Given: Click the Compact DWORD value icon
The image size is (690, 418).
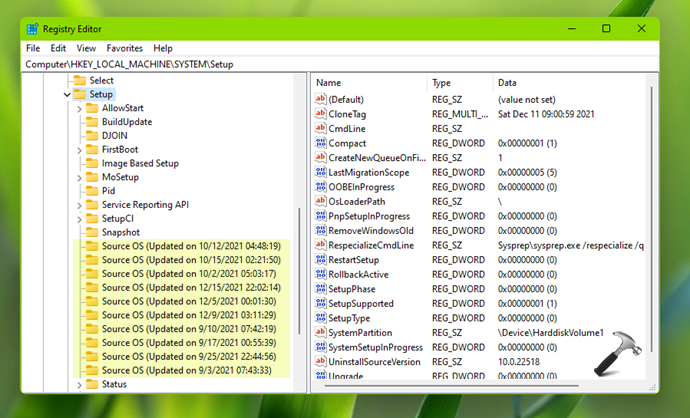Looking at the screenshot, I should tap(321, 143).
